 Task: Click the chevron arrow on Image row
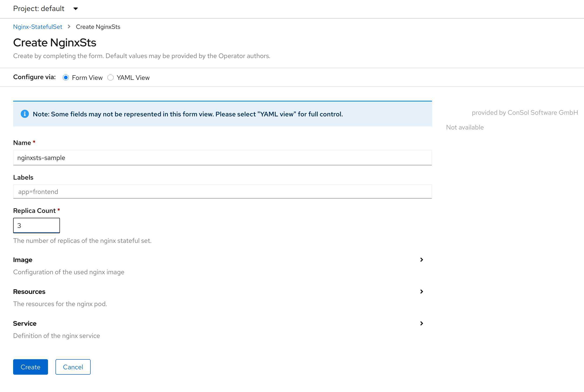point(421,260)
